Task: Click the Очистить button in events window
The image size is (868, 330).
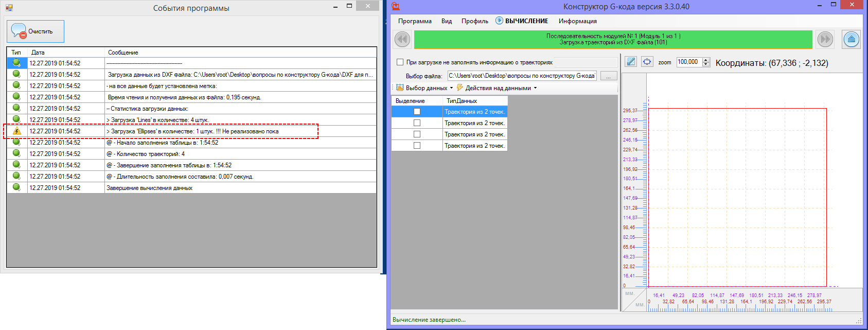Action: [36, 31]
